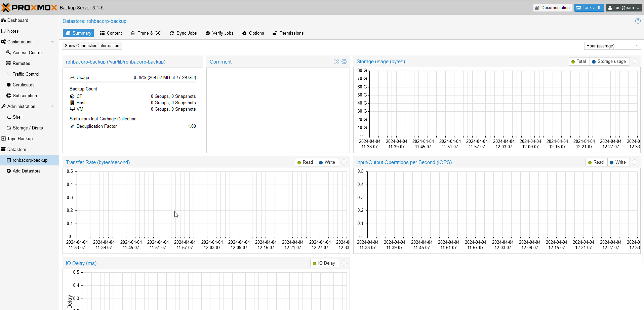Image resolution: width=644 pixels, height=310 pixels.
Task: Open Access Control in sidebar
Action: pyautogui.click(x=29, y=52)
